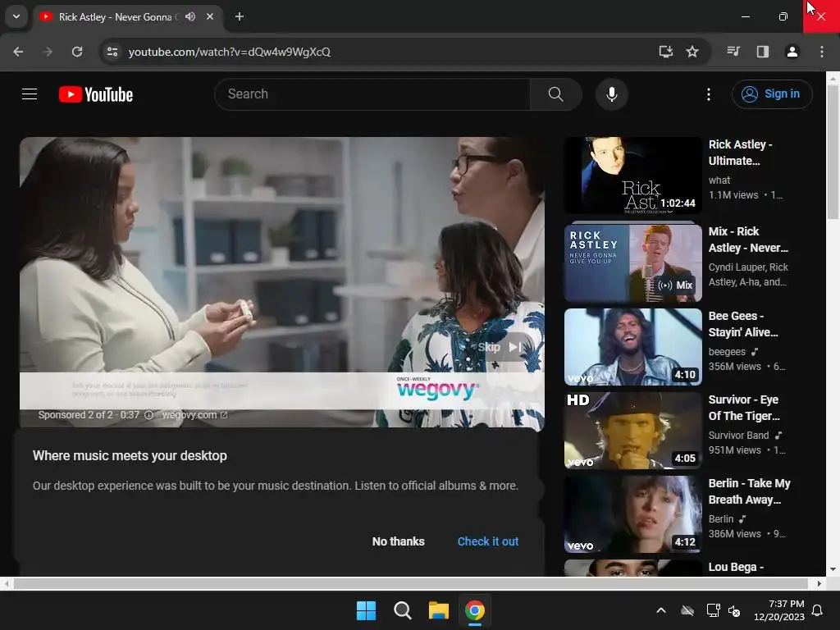Click the network display tray icon
The height and width of the screenshot is (630, 840).
pos(713,610)
